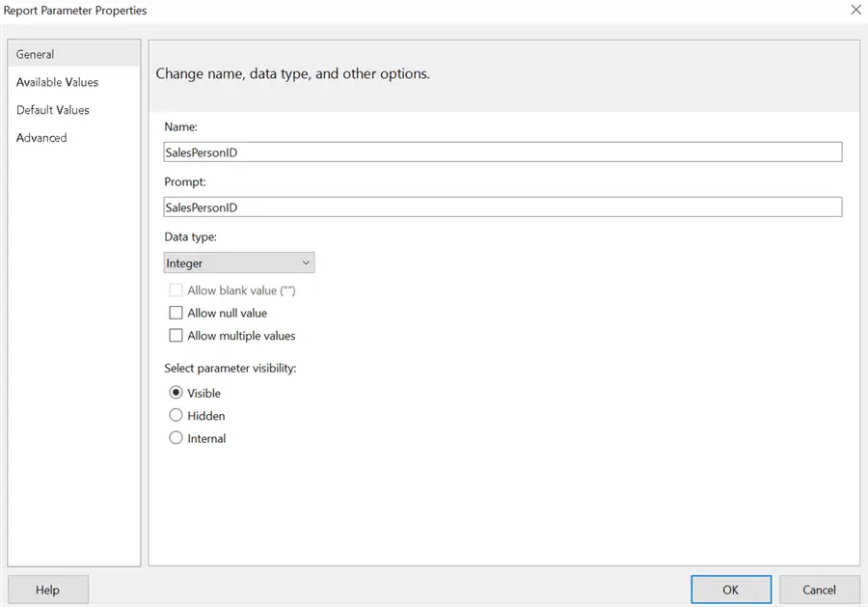Enable Allow null value
Image resolution: width=868 pixels, height=607 pixels.
[x=176, y=313]
